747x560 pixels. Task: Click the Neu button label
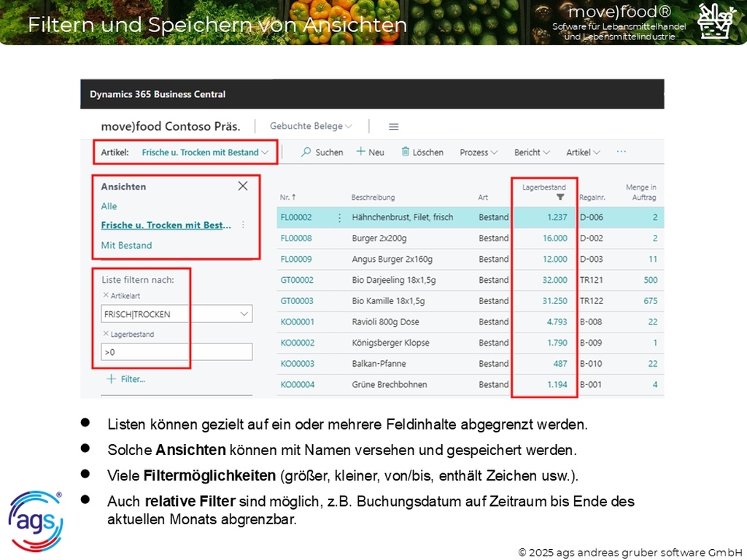point(376,152)
